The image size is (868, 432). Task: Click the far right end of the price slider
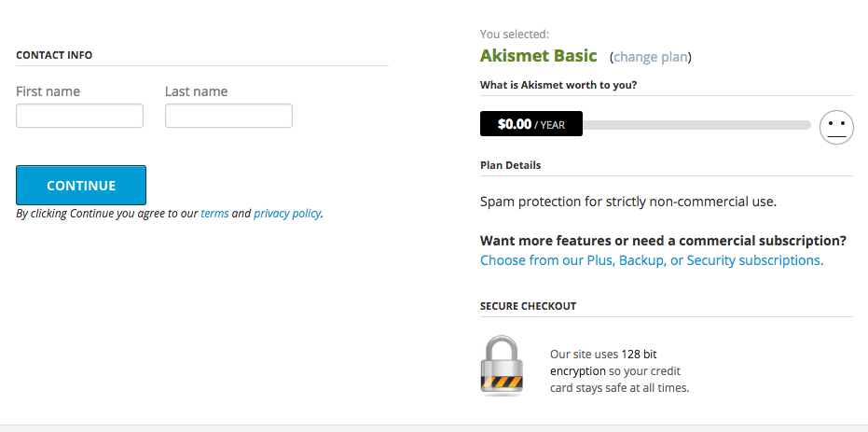pyautogui.click(x=807, y=125)
